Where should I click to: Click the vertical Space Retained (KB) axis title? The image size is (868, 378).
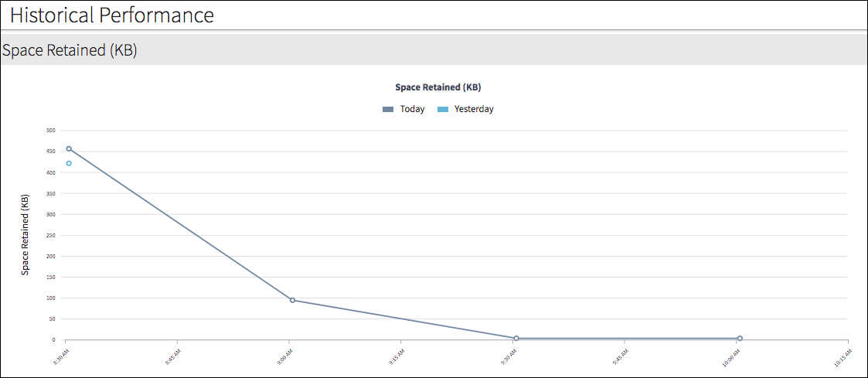25,236
